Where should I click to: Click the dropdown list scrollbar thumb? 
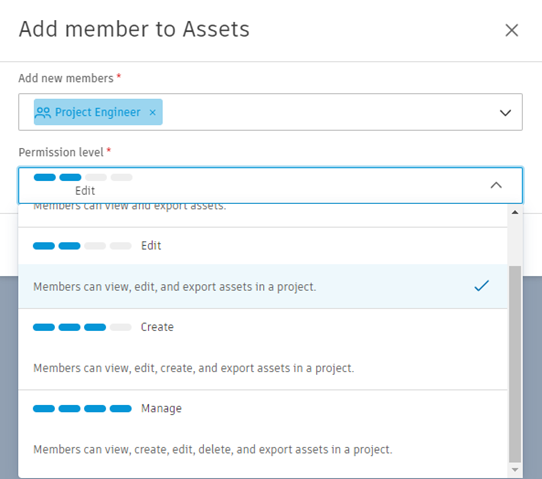[x=515, y=364]
